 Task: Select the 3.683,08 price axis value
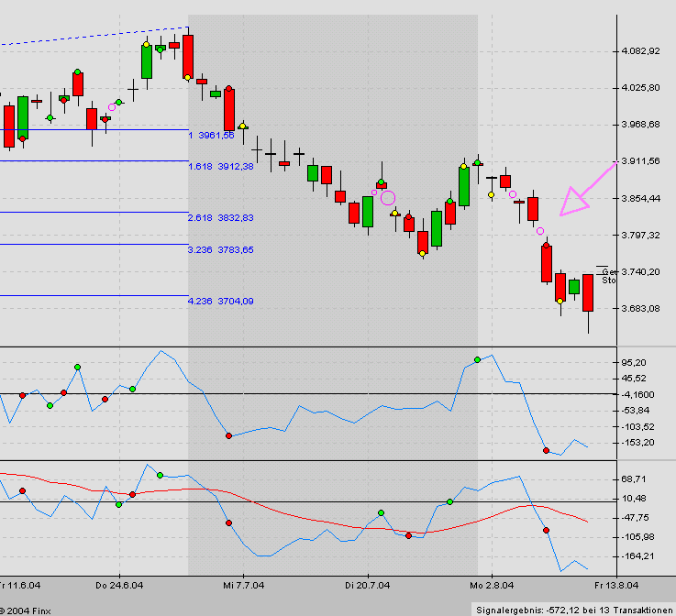[641, 309]
